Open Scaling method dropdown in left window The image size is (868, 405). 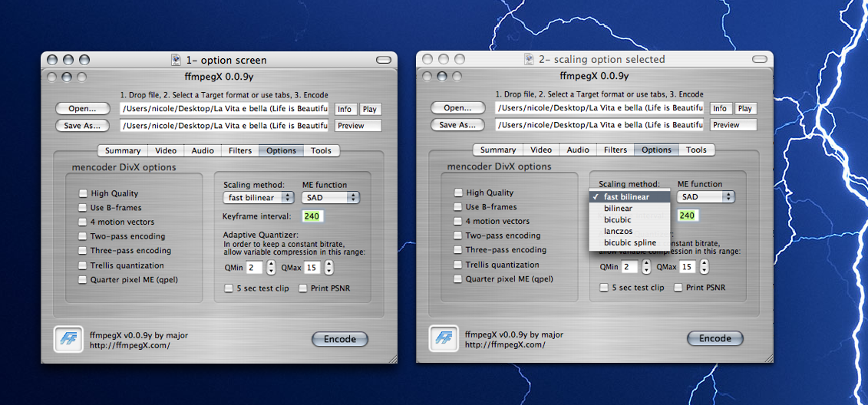click(259, 198)
